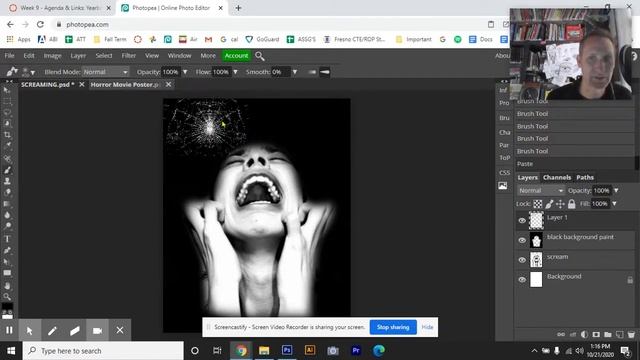Select the Rectangle shape tool
This screenshot has height=360, width=640.
click(7, 273)
